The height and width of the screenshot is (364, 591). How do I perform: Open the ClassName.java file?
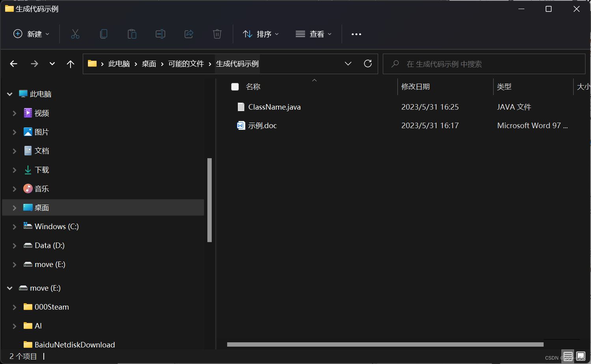click(x=274, y=107)
